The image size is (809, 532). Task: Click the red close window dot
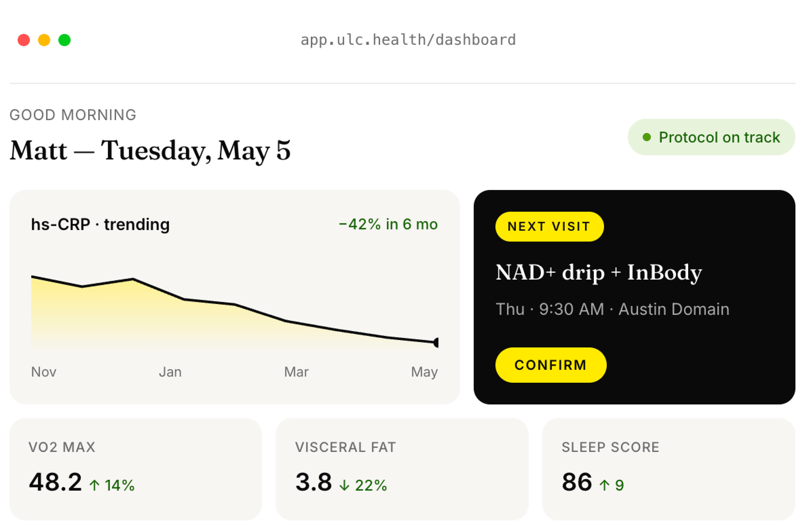tap(24, 40)
